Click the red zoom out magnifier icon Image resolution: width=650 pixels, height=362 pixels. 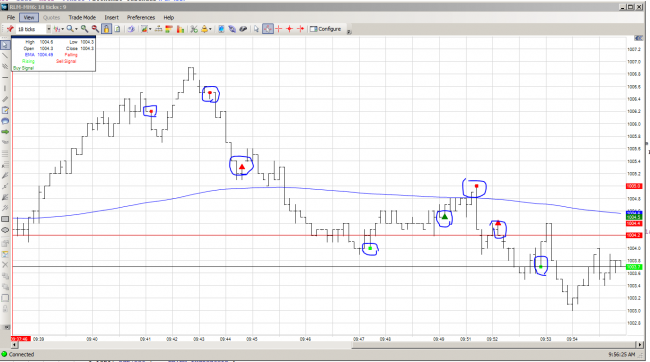(x=95, y=29)
